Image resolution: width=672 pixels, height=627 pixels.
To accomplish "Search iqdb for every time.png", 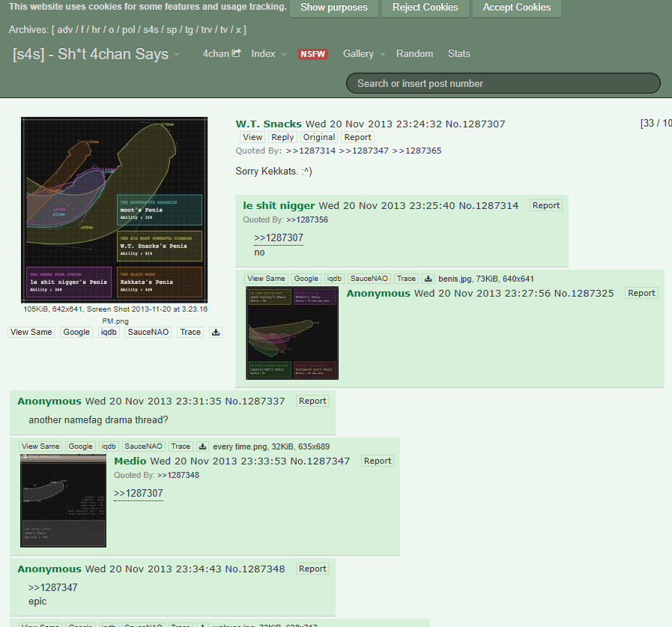I will pos(109,446).
